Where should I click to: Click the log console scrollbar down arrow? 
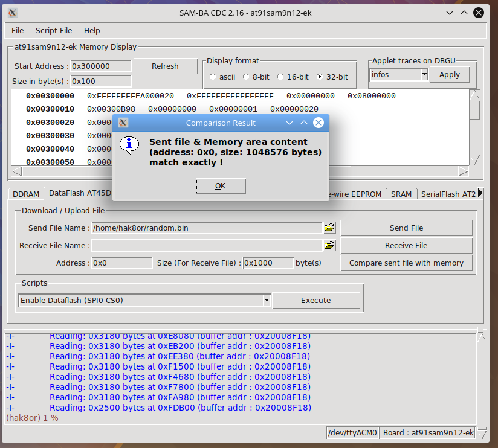482,434
